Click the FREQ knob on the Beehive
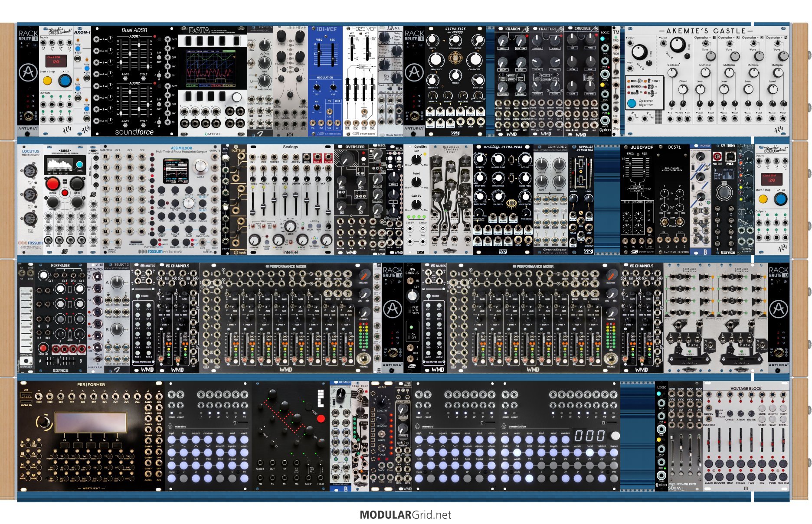The height and width of the screenshot is (524, 812). click(x=282, y=35)
